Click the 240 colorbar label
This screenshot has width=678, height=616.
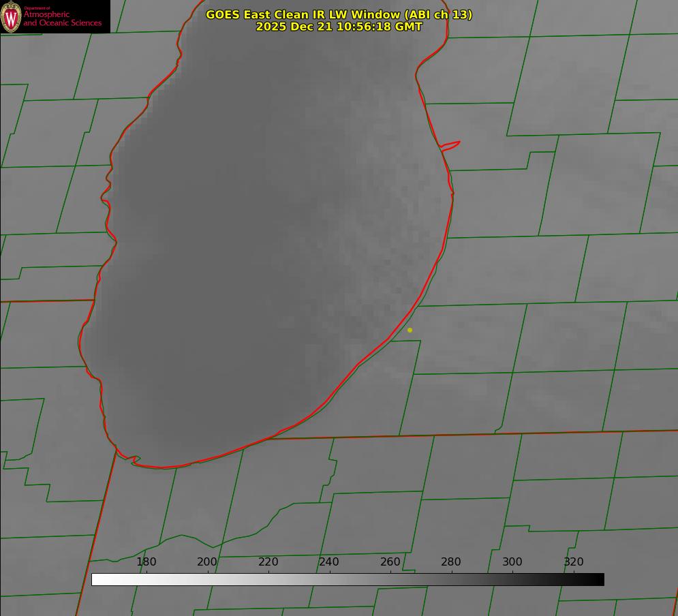tap(329, 561)
